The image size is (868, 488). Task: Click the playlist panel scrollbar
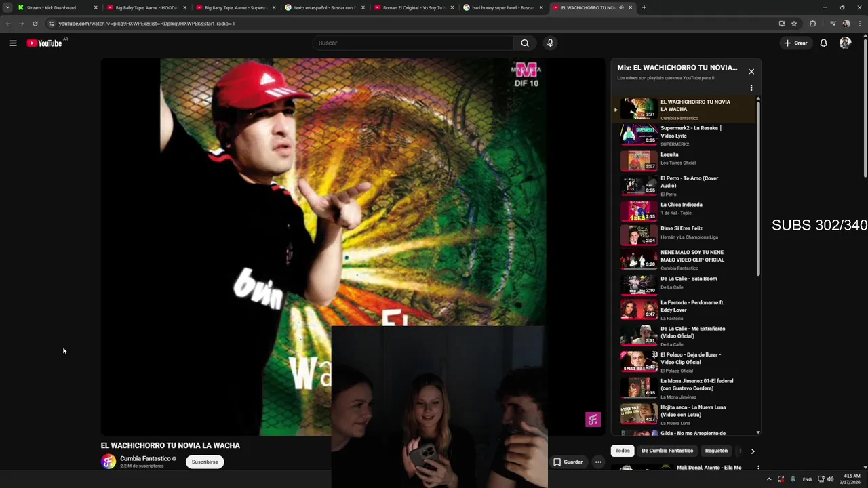(758, 188)
